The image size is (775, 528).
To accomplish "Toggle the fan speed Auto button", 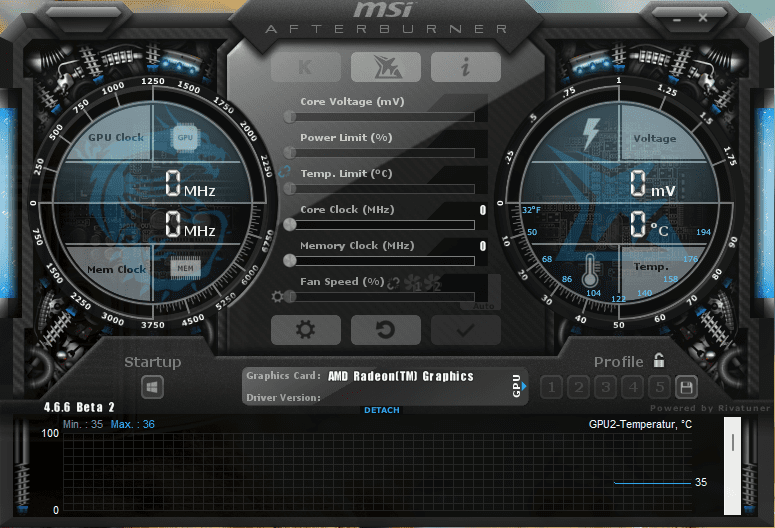I will pyautogui.click(x=483, y=306).
